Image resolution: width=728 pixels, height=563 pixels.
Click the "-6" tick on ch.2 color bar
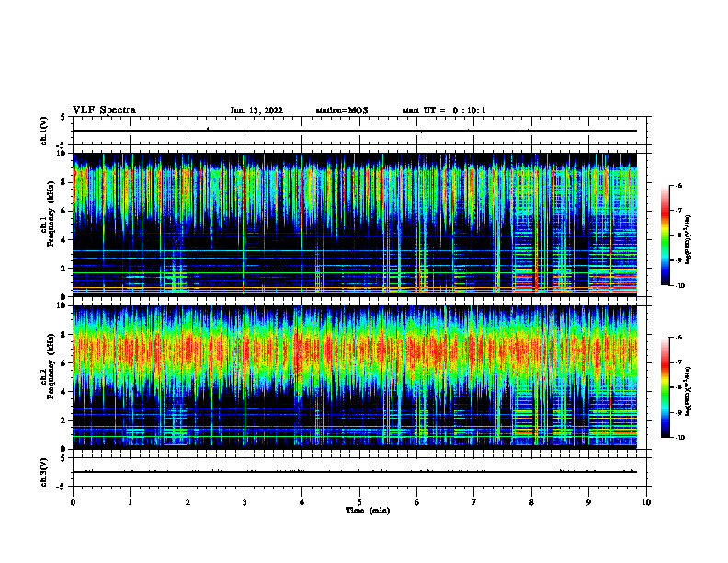coord(679,338)
